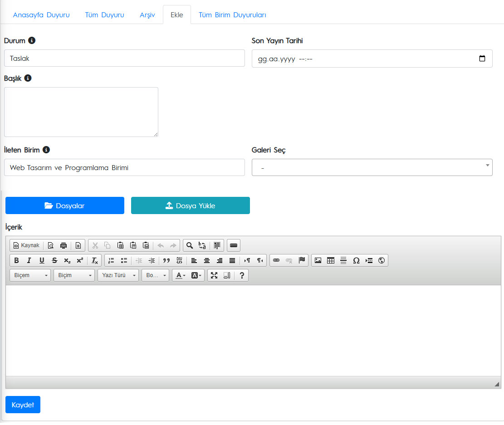Insert a numbered list
The height and width of the screenshot is (425, 504).
(x=111, y=260)
